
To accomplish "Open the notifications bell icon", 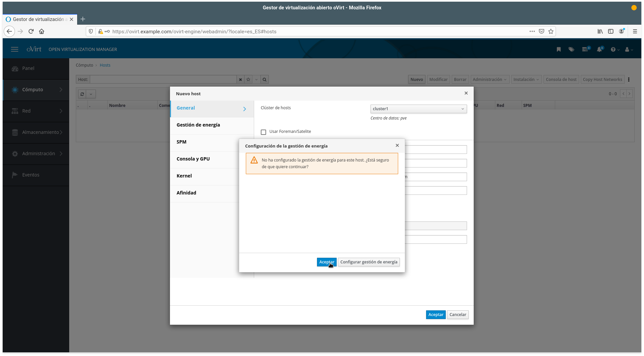I will 599,49.
